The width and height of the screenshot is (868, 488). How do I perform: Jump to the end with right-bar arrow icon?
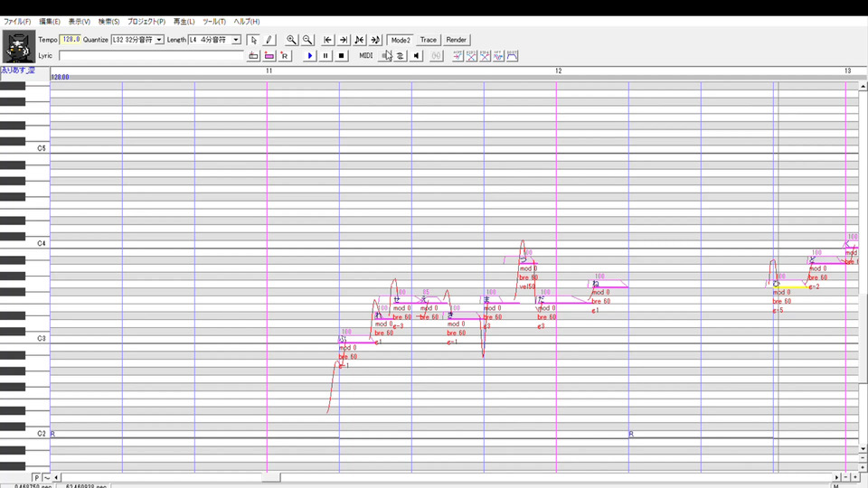pyautogui.click(x=344, y=40)
